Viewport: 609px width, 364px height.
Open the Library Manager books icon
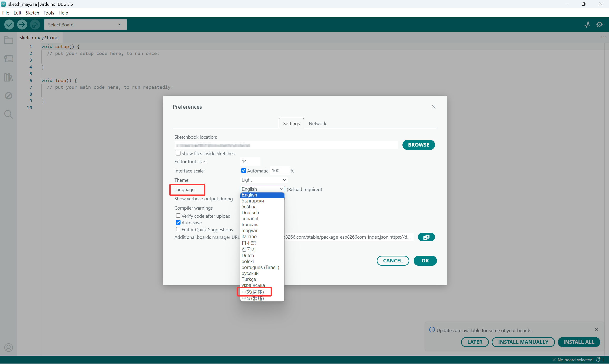[9, 77]
